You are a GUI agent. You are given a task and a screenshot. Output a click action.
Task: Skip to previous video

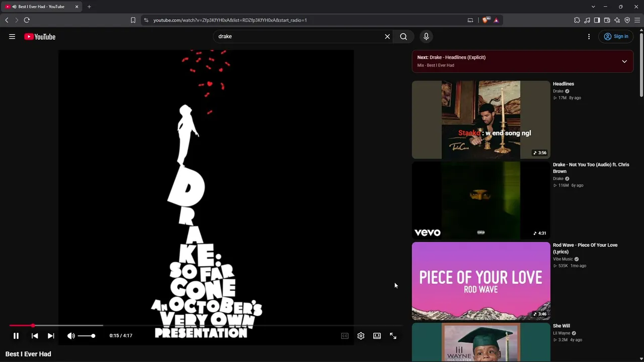click(x=35, y=336)
